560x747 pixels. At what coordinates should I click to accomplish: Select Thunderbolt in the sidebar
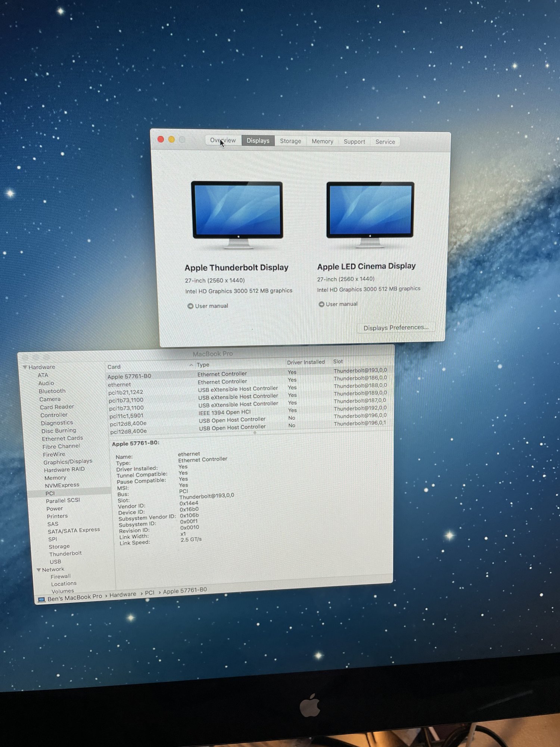tap(65, 554)
